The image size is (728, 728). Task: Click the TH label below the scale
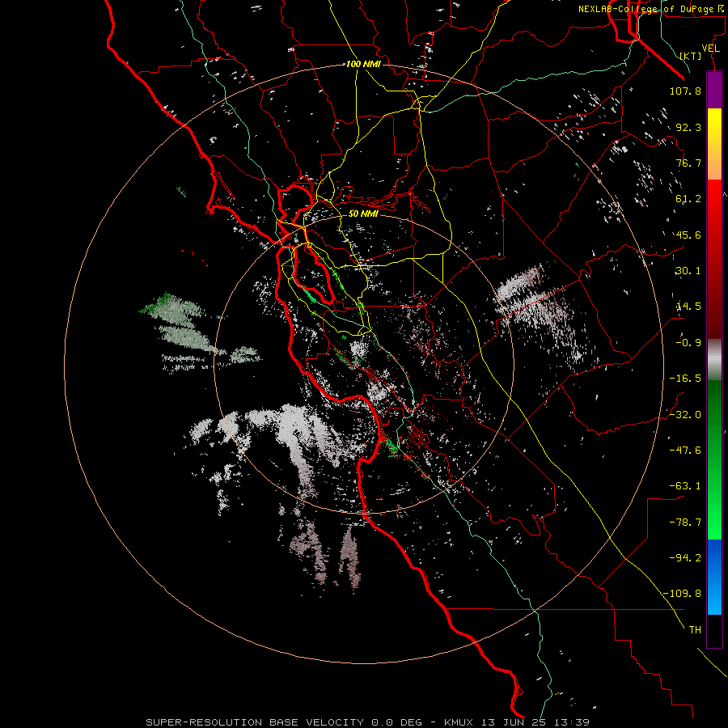(695, 630)
